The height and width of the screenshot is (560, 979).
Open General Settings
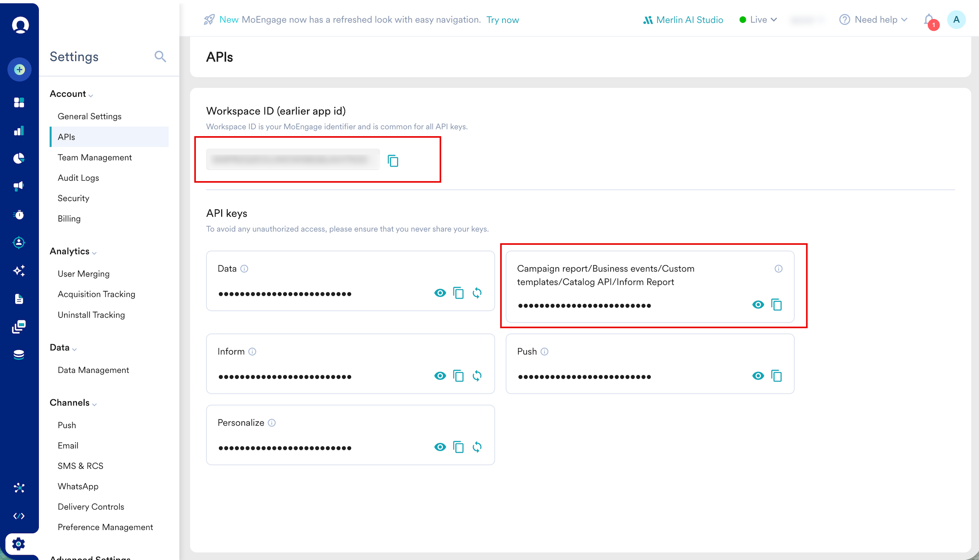coord(90,116)
